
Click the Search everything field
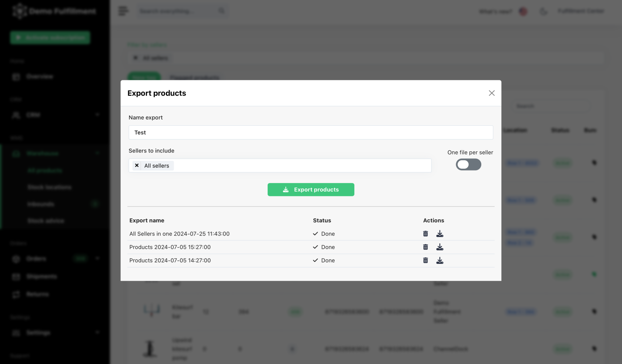(x=183, y=11)
